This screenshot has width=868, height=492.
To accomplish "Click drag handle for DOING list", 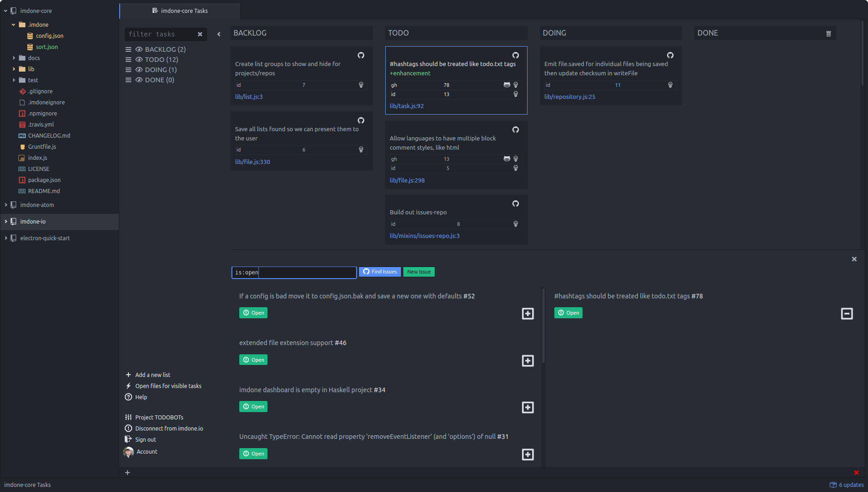I will tap(128, 70).
